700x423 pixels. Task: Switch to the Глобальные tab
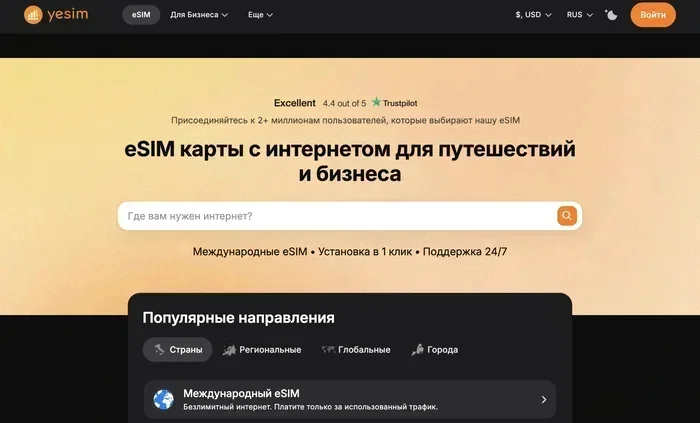(356, 350)
